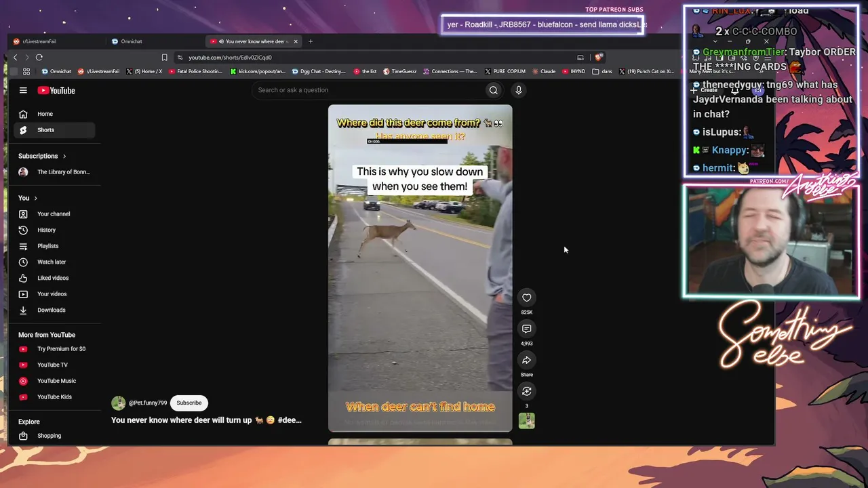Click the YouTube Kids icon

tap(23, 397)
